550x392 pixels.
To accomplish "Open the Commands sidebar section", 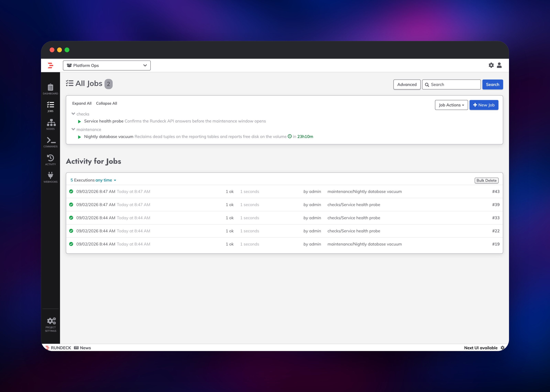I will (x=51, y=142).
